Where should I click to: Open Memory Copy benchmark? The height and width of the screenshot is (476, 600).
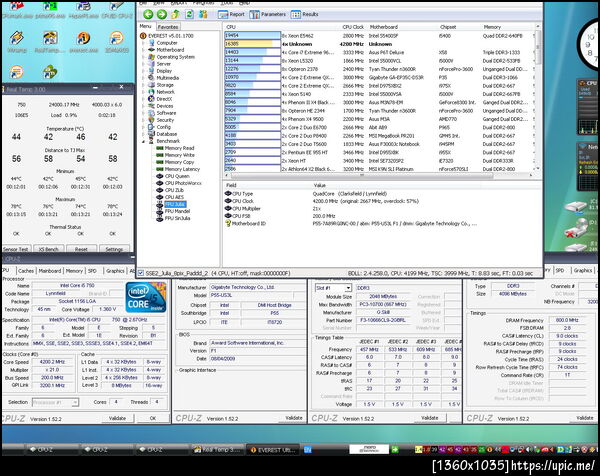tap(179, 162)
